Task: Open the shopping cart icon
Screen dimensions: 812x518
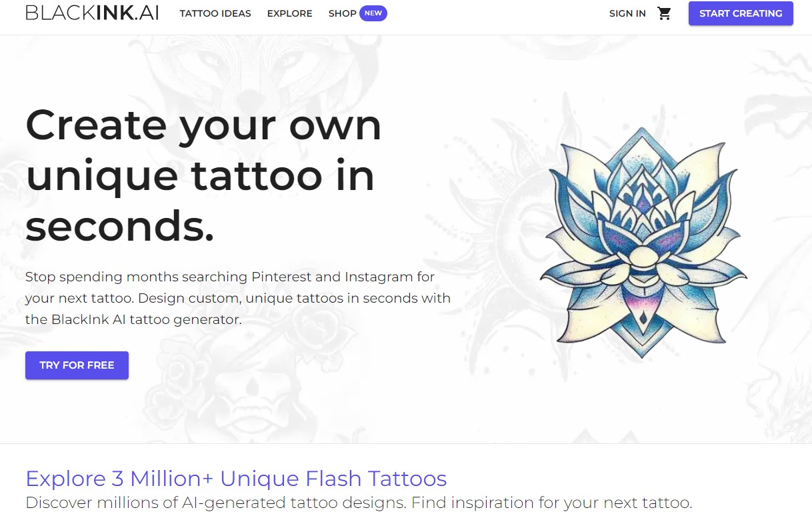Action: coord(664,13)
